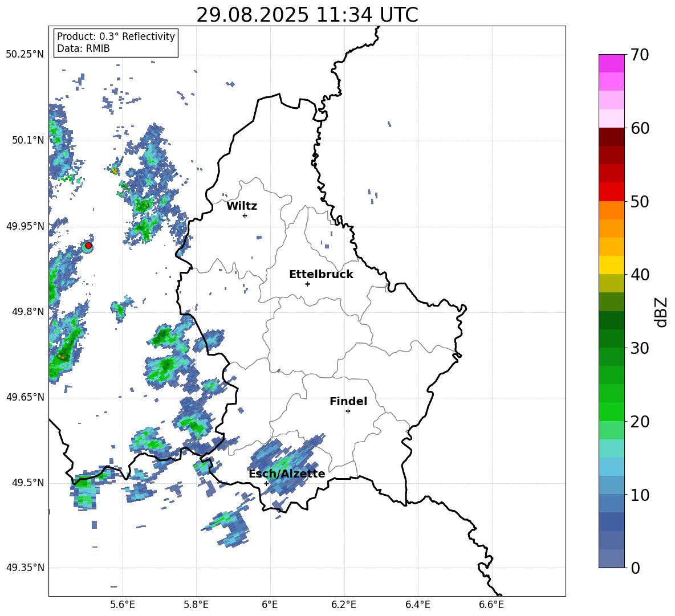
Task: Click the bright red 50 dBZ colorbar segment
Action: click(x=611, y=192)
